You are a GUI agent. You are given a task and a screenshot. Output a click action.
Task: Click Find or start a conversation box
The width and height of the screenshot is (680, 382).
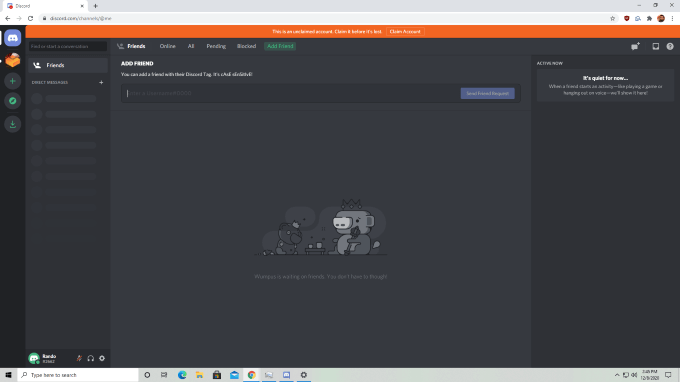coord(68,46)
